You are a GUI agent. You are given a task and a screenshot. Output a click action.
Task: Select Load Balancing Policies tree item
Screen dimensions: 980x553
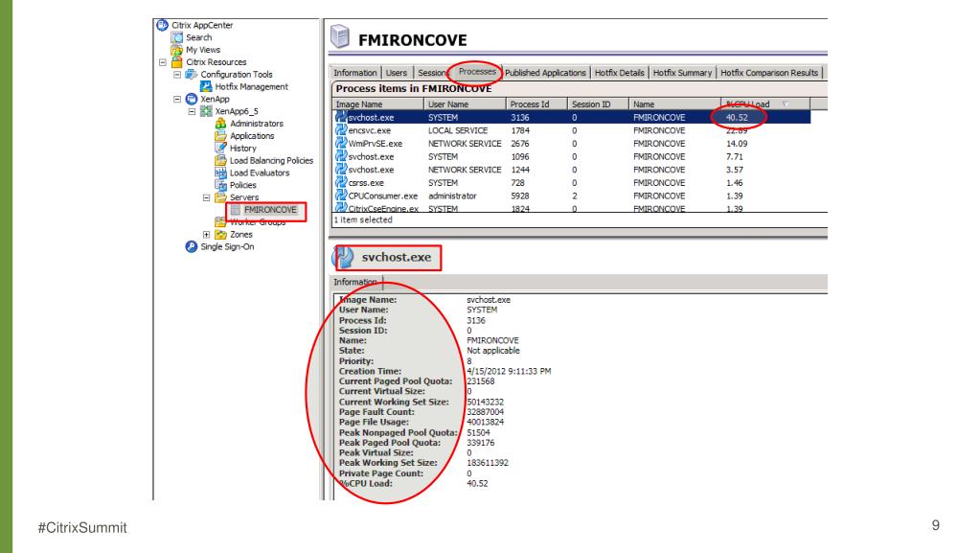[x=271, y=160]
